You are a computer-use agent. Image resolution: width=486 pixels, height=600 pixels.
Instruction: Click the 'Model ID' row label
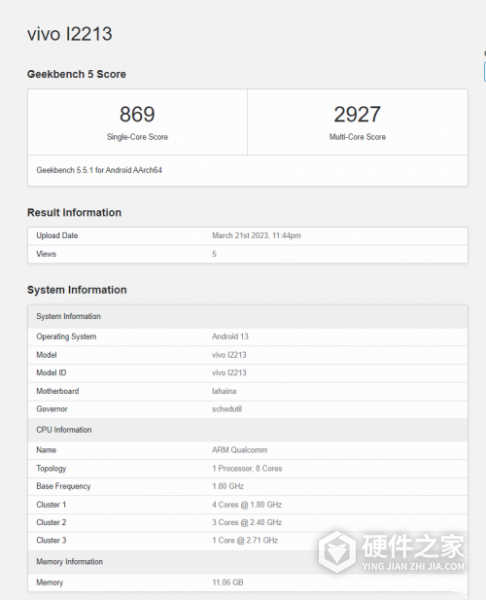(51, 373)
